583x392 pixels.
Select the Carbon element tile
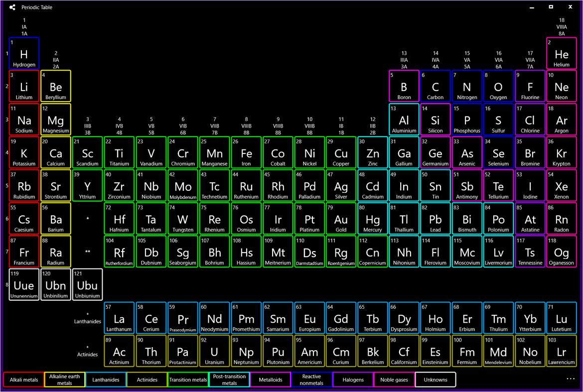coord(436,87)
